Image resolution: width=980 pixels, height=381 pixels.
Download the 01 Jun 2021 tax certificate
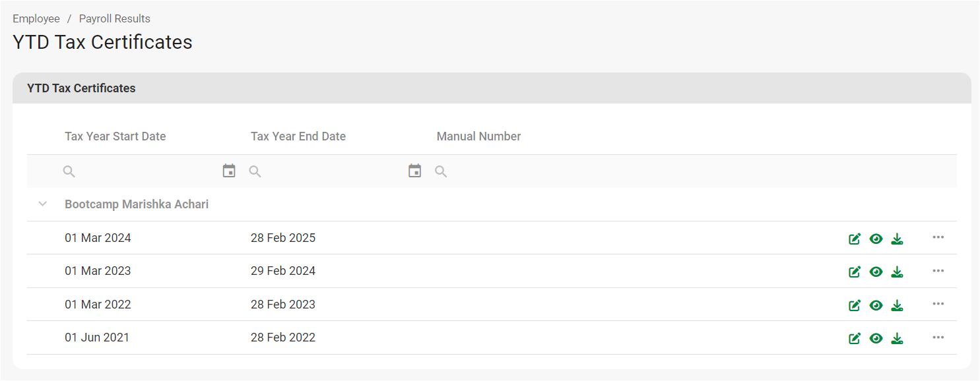click(897, 338)
